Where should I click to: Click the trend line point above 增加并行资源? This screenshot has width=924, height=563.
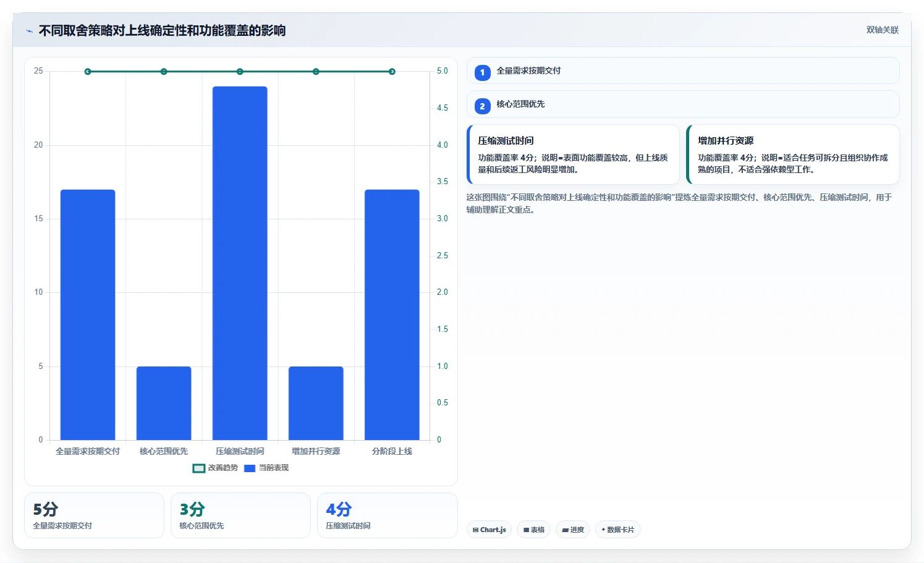click(x=316, y=72)
